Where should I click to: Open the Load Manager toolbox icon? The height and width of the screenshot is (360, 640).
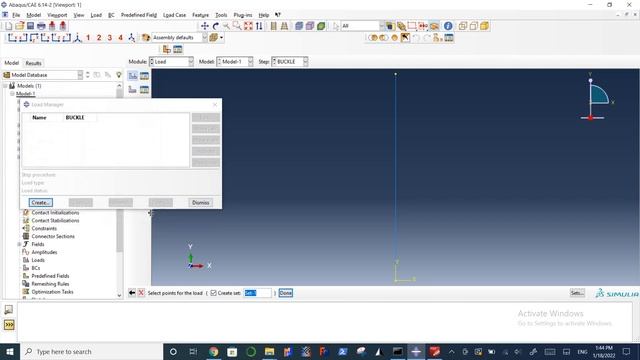pyautogui.click(x=144, y=76)
